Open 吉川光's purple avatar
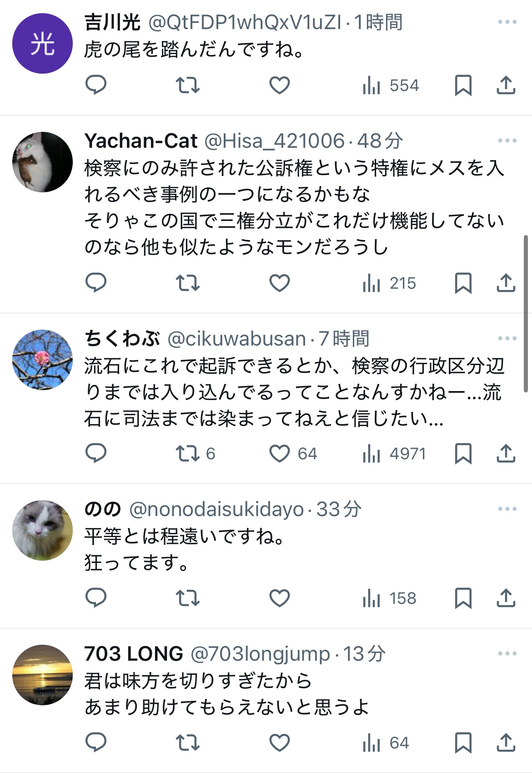The image size is (532, 773). [x=42, y=43]
